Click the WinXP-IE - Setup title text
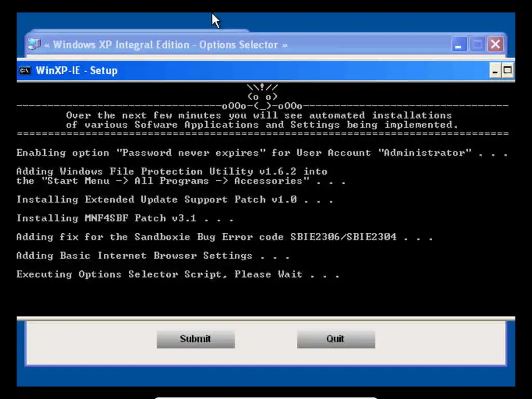 (x=77, y=71)
